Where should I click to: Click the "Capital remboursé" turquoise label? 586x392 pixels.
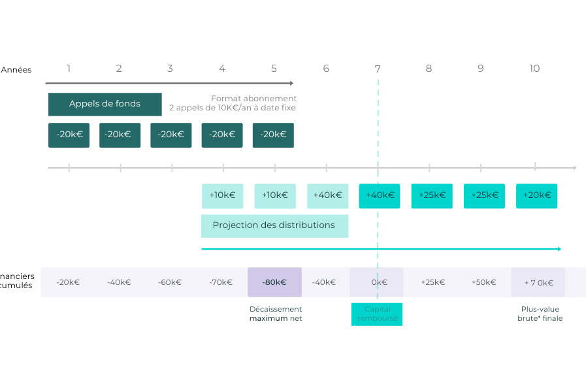point(377,314)
